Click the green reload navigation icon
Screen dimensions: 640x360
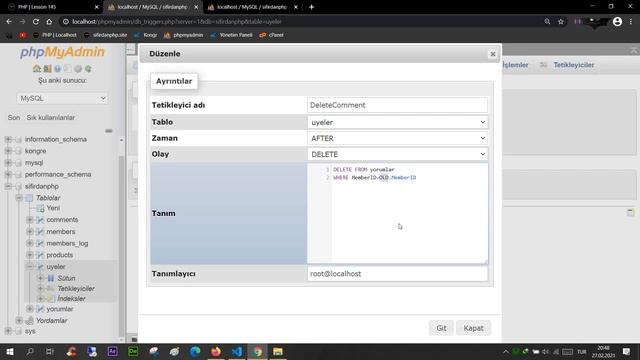[x=88, y=69]
